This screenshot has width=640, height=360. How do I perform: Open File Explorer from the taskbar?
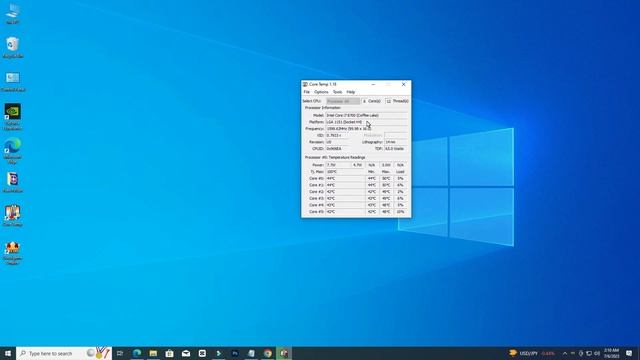point(153,353)
